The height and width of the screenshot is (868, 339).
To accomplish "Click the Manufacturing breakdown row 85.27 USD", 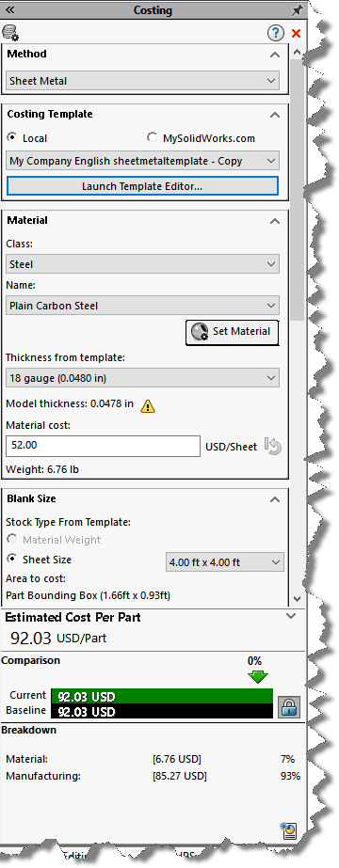I will (153, 776).
